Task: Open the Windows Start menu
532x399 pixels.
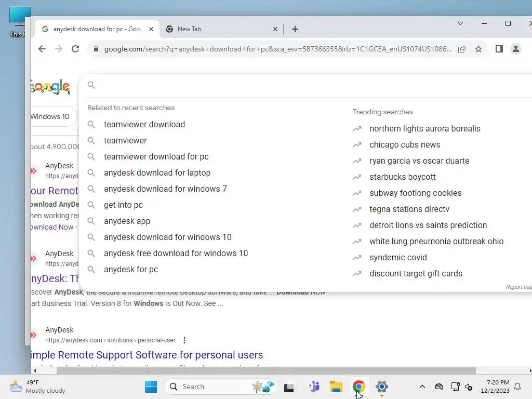Action: [x=151, y=387]
